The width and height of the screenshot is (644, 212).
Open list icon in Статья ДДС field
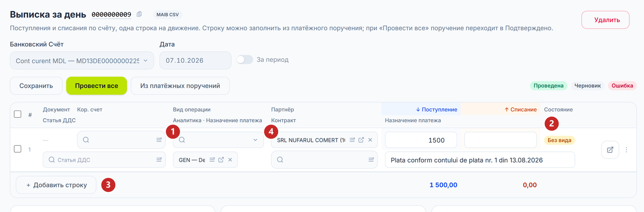point(159,160)
